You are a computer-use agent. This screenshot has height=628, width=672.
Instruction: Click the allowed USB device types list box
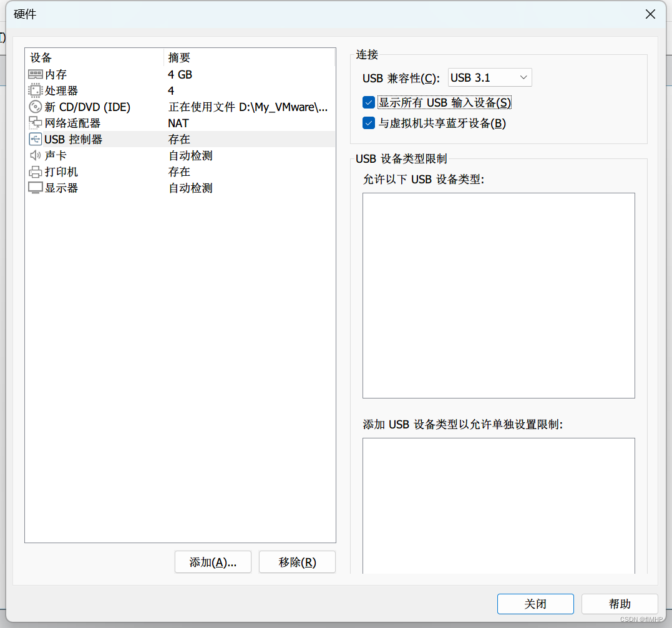[499, 295]
